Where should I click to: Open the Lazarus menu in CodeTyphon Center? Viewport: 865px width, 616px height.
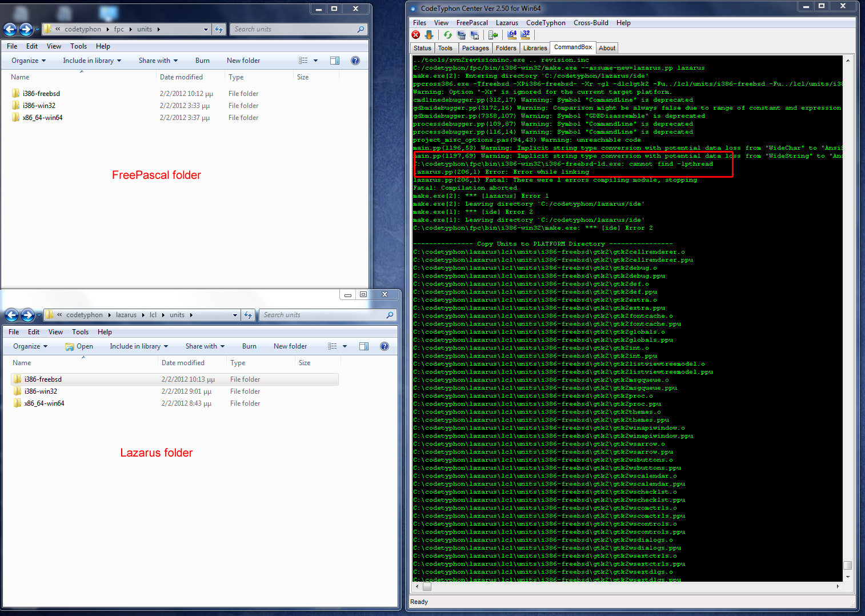click(507, 23)
